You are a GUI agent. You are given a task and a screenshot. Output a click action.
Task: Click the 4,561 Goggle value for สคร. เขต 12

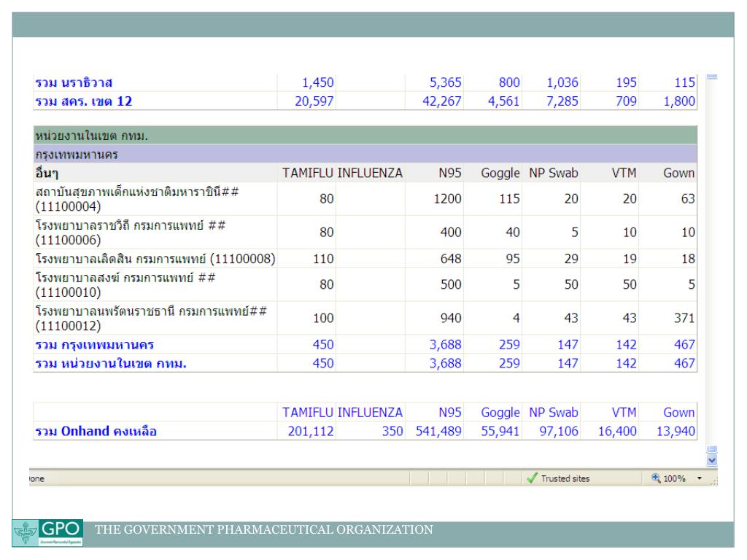503,101
